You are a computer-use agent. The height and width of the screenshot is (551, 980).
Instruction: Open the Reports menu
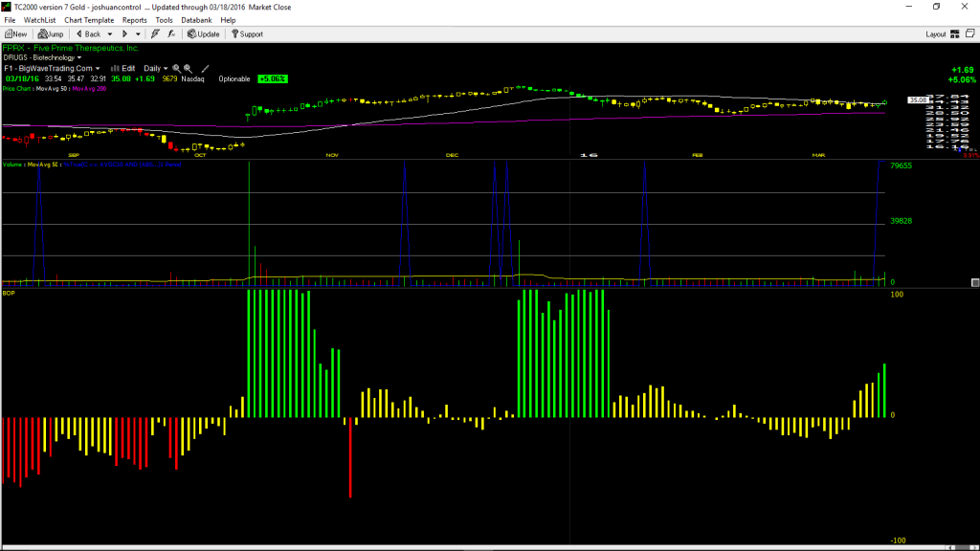pyautogui.click(x=134, y=20)
